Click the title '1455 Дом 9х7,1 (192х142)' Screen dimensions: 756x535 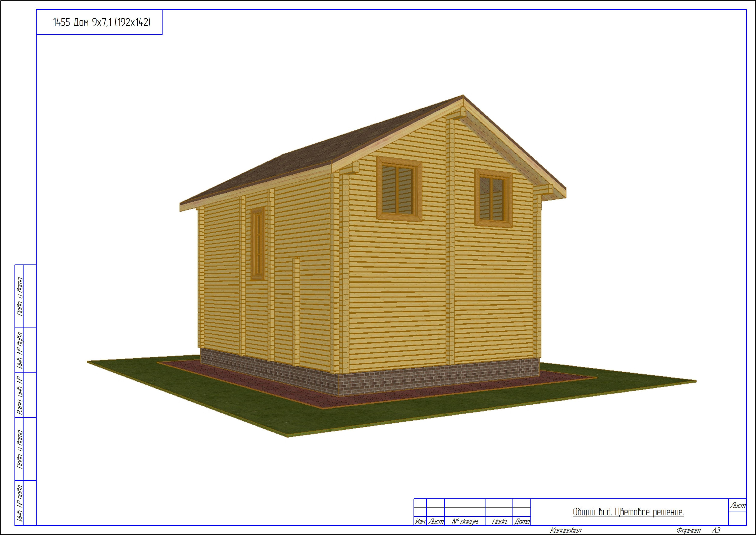click(102, 22)
